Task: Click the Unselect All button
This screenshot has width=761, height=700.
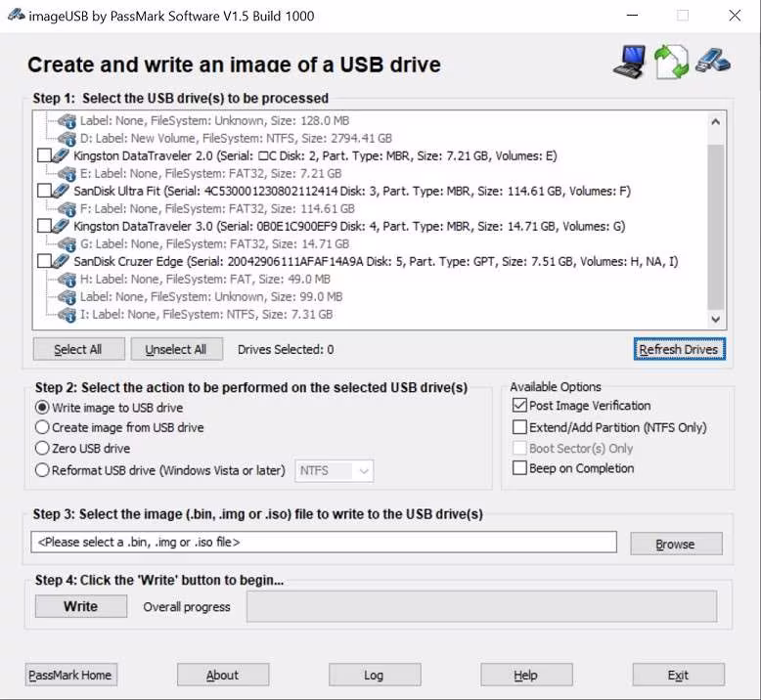Action: click(x=177, y=349)
